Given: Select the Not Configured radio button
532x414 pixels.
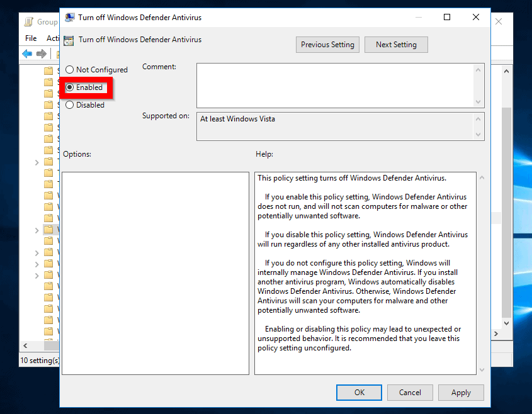Looking at the screenshot, I should coord(70,70).
